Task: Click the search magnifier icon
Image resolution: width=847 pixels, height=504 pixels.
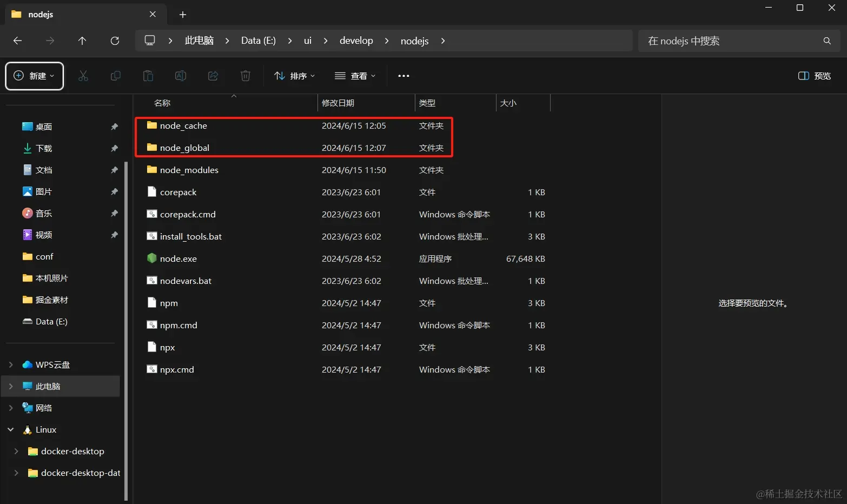Action: 827,41
